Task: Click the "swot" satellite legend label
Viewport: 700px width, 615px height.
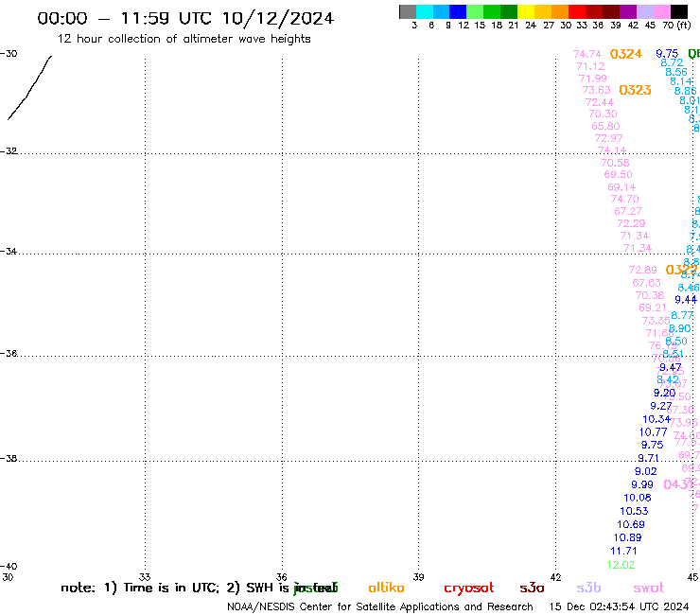Action: (649, 589)
